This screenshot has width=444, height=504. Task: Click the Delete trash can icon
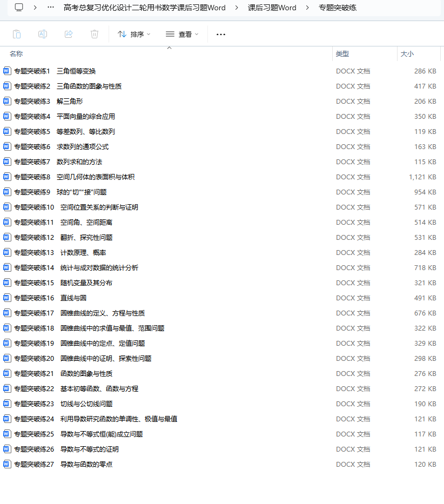(x=95, y=34)
